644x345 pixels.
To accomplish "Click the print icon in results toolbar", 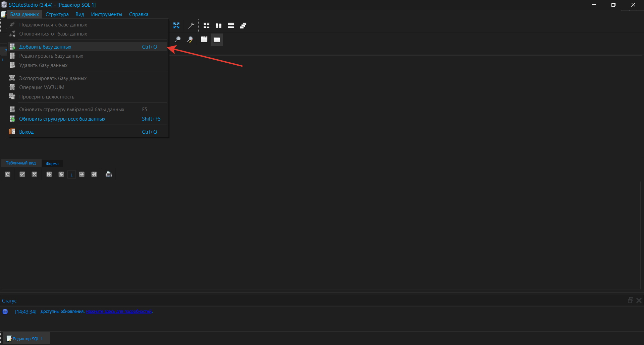I will coord(108,175).
